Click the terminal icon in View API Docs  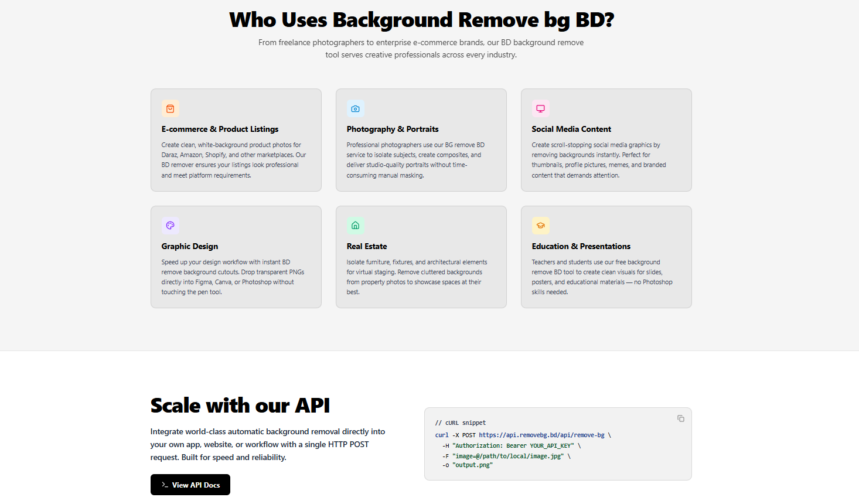click(x=165, y=485)
